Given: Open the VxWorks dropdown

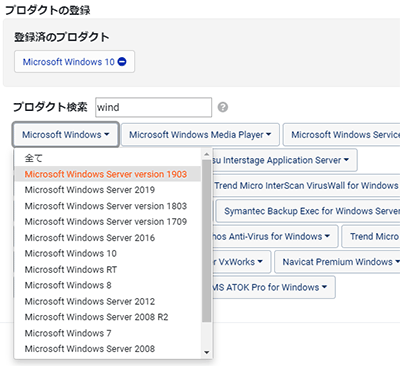Looking at the screenshot, I should pos(241,262).
